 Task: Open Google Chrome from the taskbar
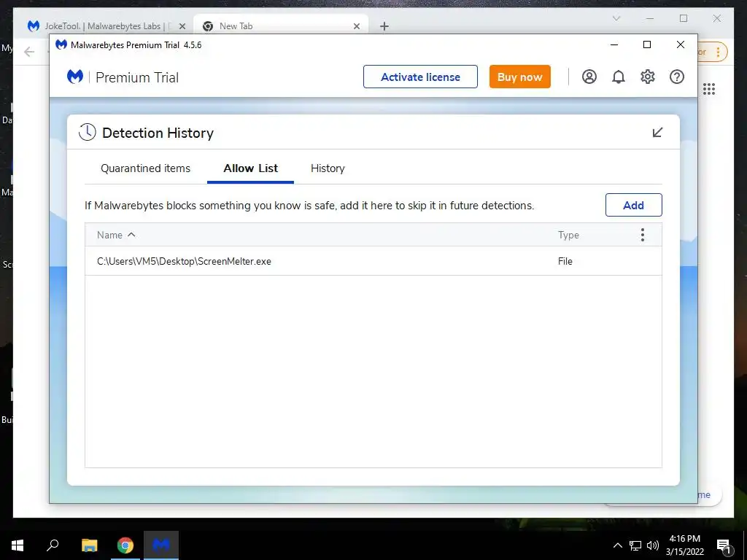(125, 545)
